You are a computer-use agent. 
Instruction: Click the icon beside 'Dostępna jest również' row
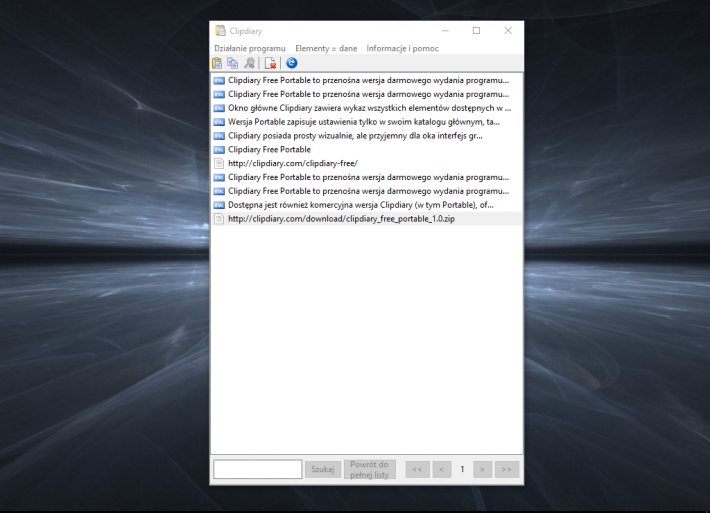[219, 205]
